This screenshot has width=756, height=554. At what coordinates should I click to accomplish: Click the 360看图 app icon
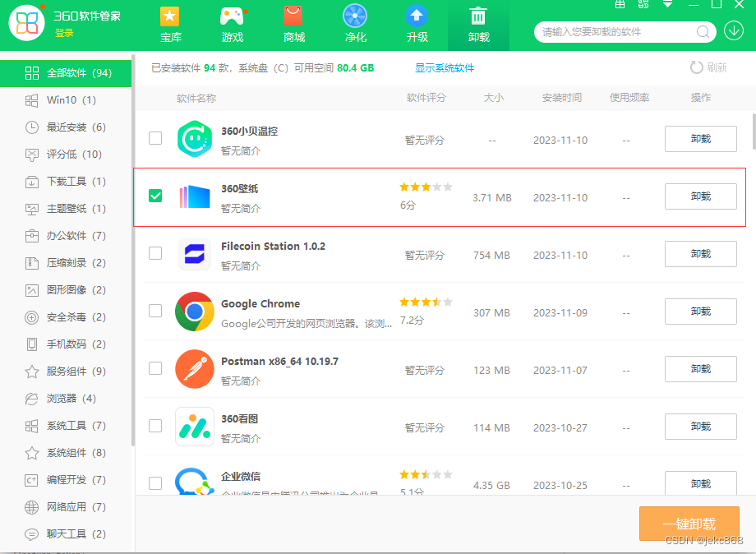194,427
